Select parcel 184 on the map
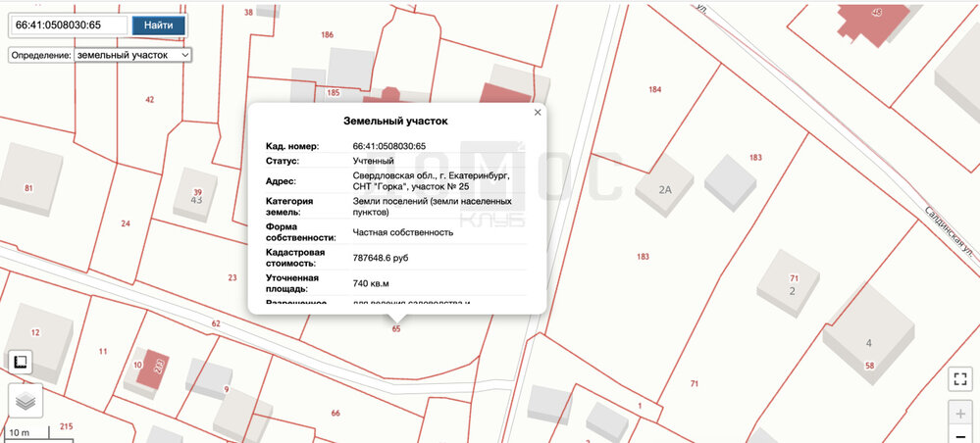 tap(654, 89)
